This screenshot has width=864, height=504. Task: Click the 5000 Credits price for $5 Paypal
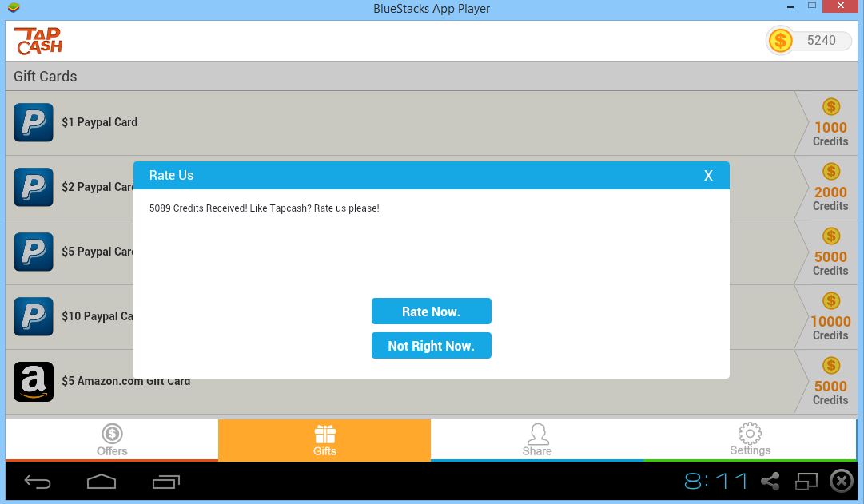pos(826,252)
